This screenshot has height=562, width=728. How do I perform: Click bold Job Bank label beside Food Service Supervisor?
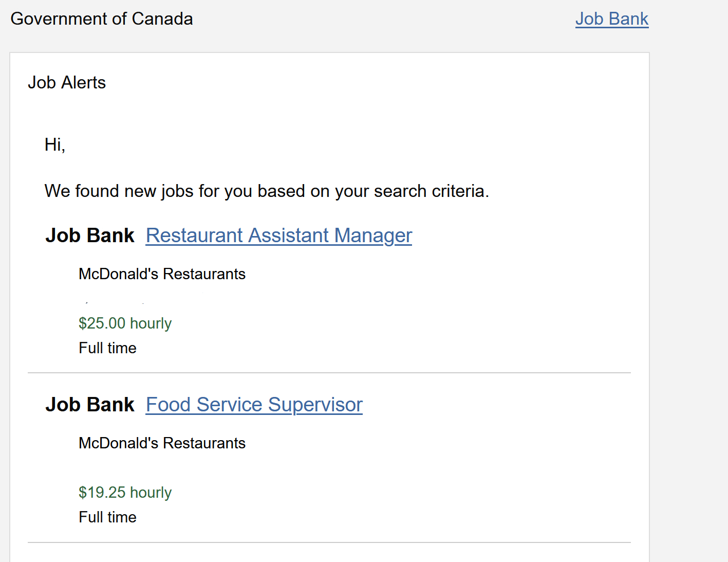90,405
